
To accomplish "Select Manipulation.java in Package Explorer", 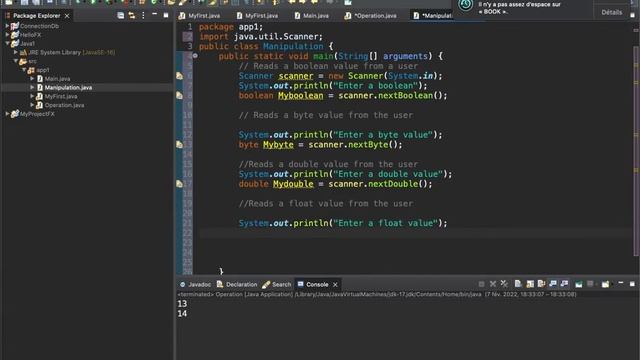I will pyautogui.click(x=68, y=87).
